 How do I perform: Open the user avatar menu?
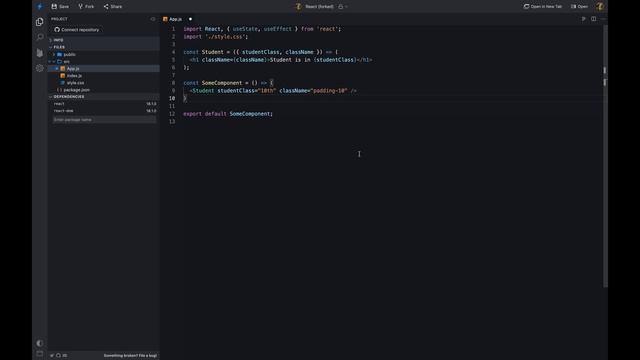pos(600,7)
